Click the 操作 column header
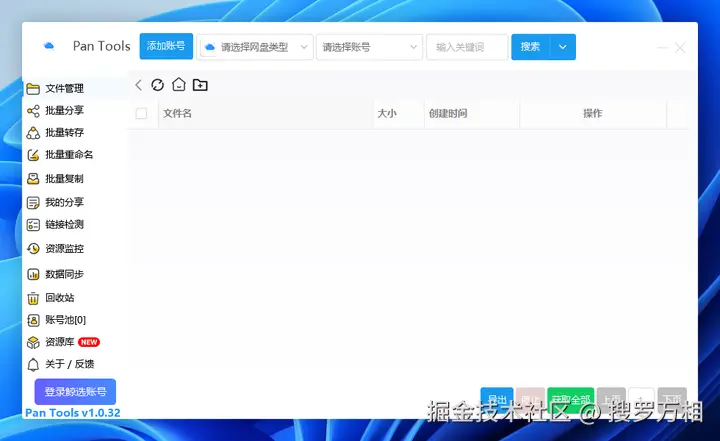 [592, 113]
